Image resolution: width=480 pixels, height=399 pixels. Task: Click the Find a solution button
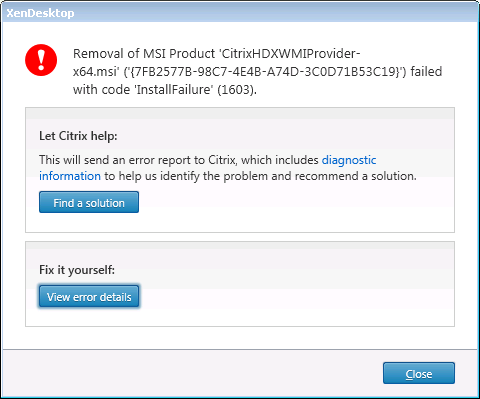pyautogui.click(x=89, y=202)
